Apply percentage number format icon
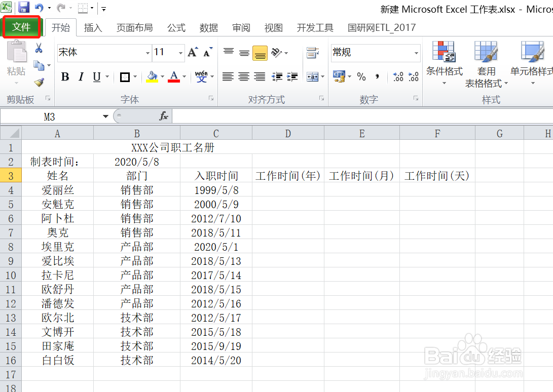553x392 pixels. [361, 76]
